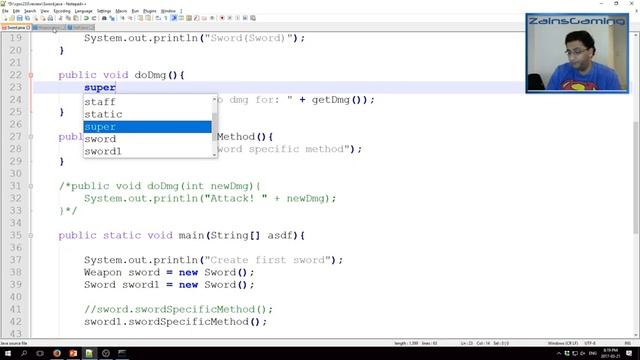640x360 pixels.
Task: Open the Macro menu
Action: (121, 11)
